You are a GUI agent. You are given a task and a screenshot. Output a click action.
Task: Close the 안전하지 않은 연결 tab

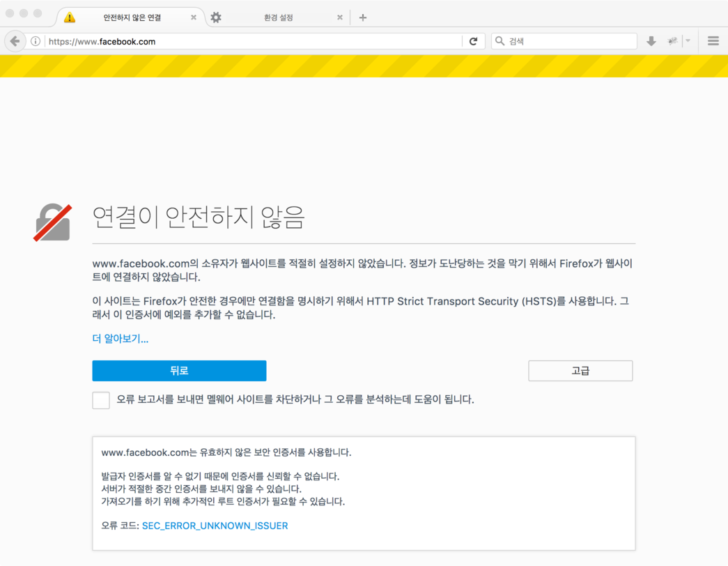point(194,17)
